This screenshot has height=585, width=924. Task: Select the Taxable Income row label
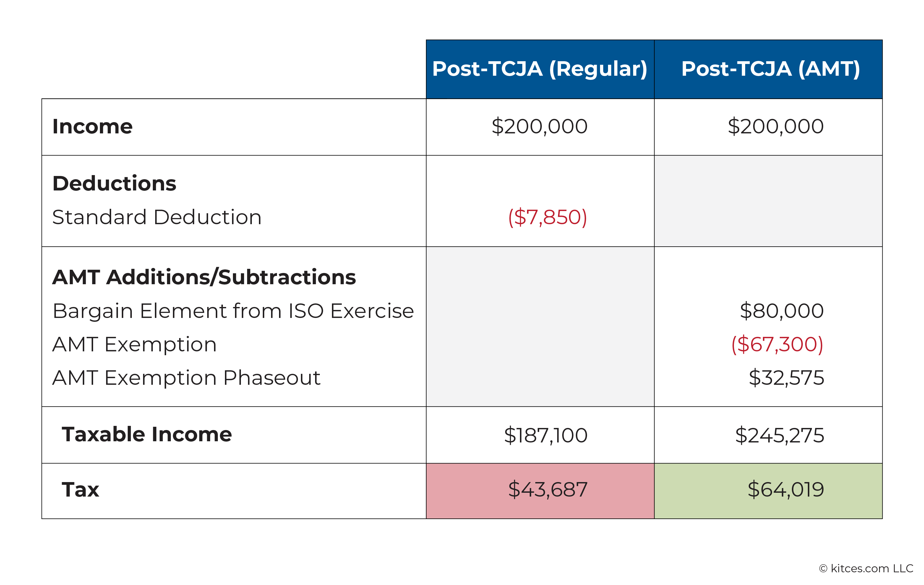147,434
